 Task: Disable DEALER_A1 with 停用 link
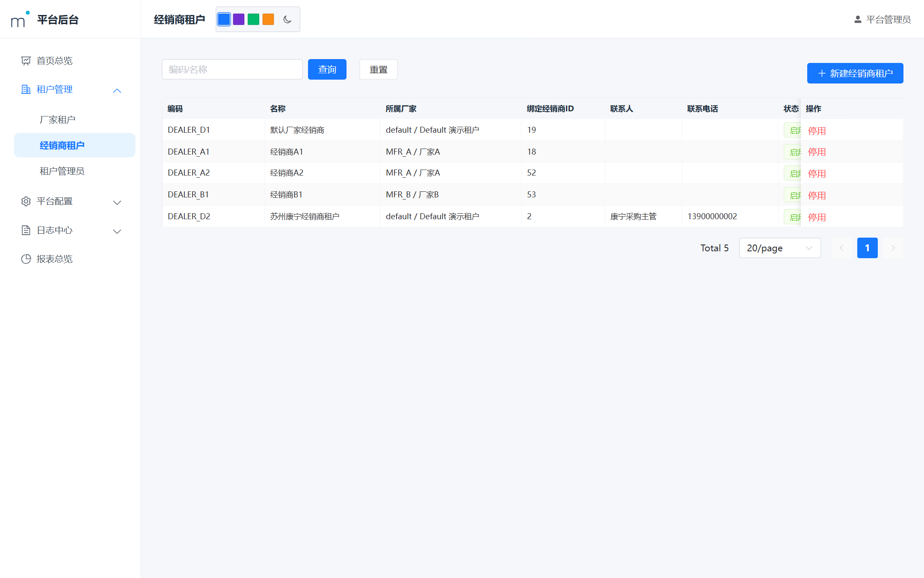(x=817, y=152)
